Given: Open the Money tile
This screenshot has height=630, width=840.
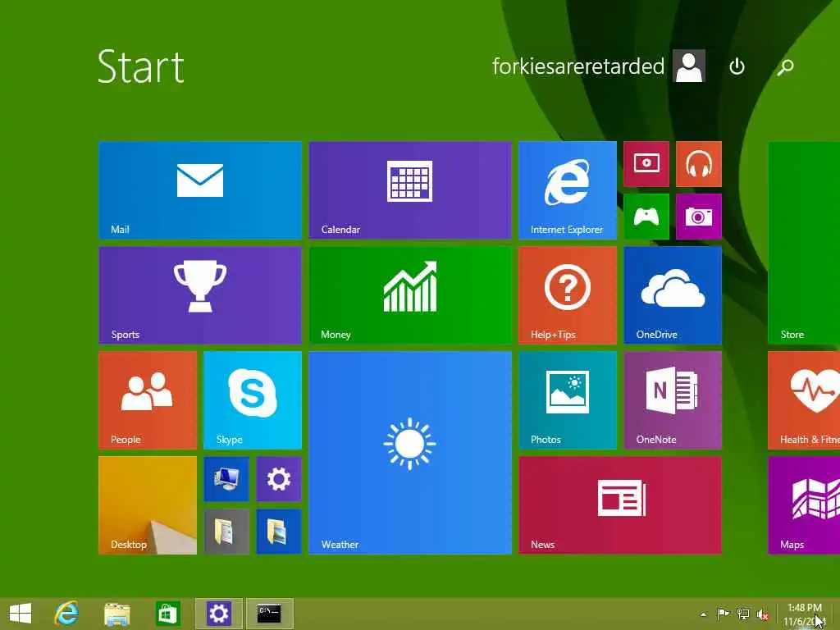Looking at the screenshot, I should [410, 295].
